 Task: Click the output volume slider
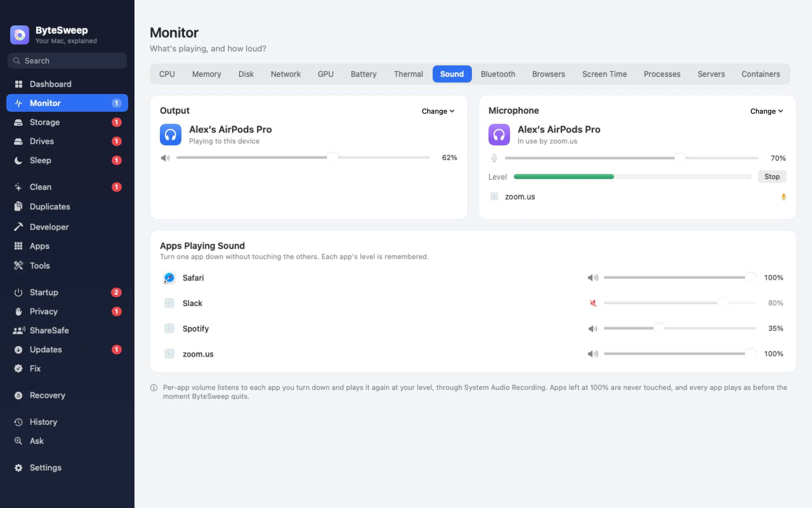[303, 157]
